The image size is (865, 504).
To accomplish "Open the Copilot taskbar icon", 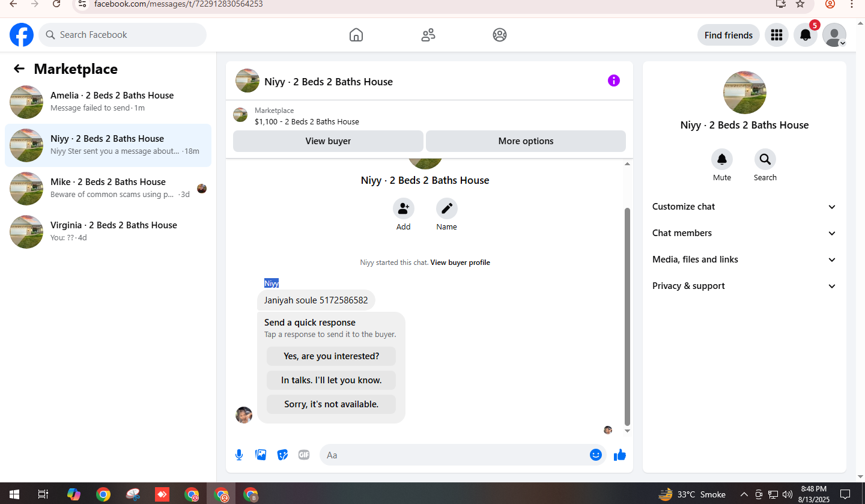I will [74, 494].
